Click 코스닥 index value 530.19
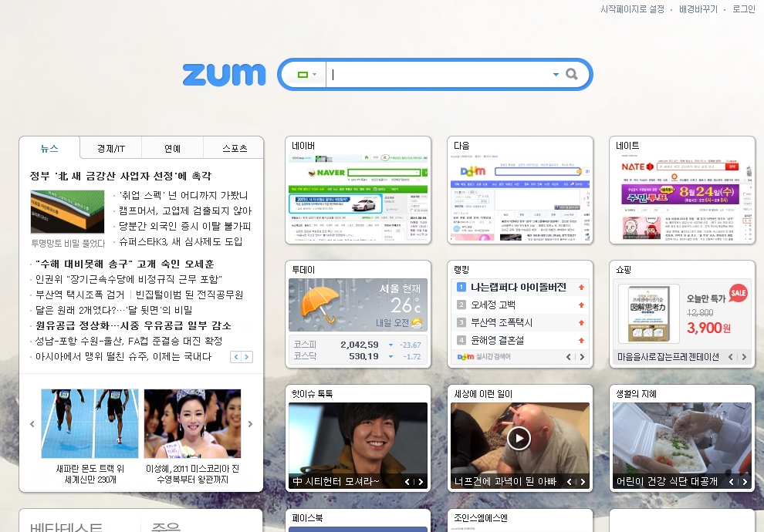Viewport: 764px width, 532px height. tap(363, 356)
